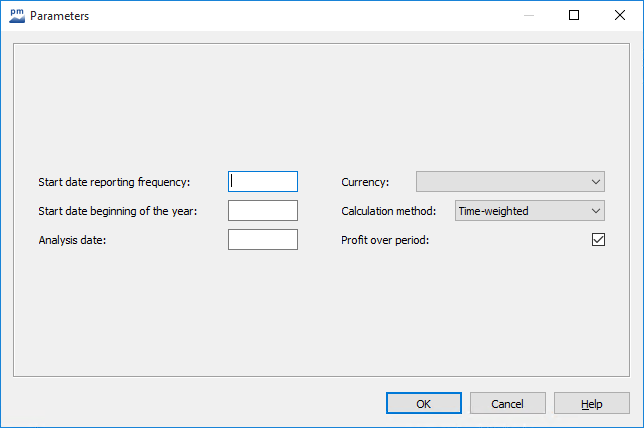This screenshot has width=644, height=428.
Task: Open Help for this dialog
Action: 592,403
